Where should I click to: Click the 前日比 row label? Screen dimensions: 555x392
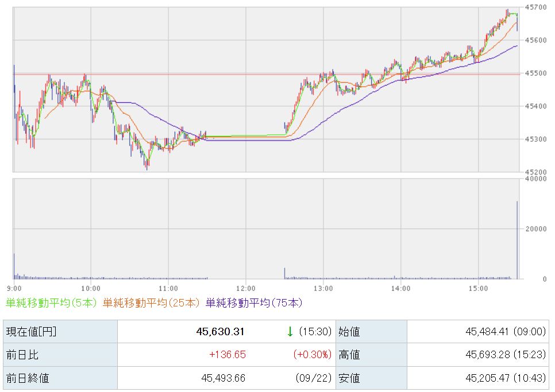[22, 355]
